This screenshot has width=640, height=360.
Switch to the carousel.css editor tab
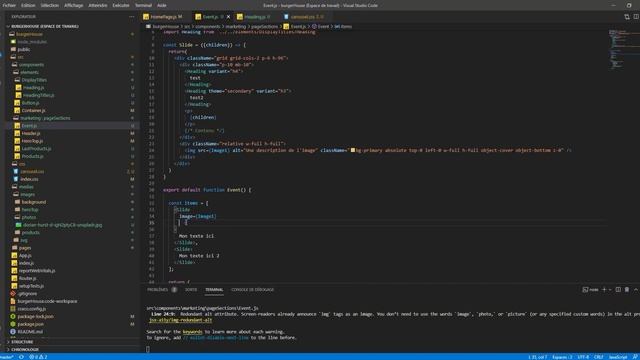(x=307, y=17)
